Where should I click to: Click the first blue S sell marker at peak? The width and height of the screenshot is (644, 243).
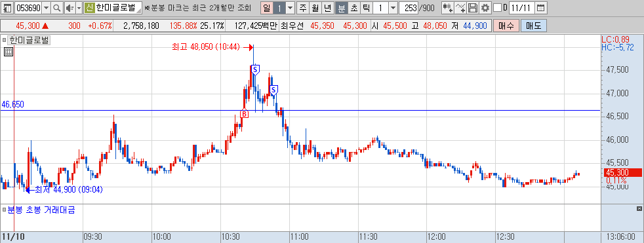[255, 70]
